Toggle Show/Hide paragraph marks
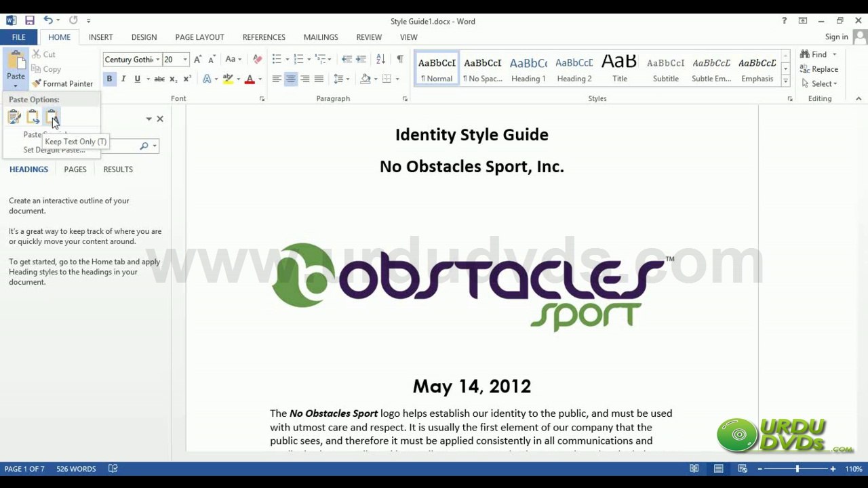This screenshot has height=488, width=868. coord(400,60)
